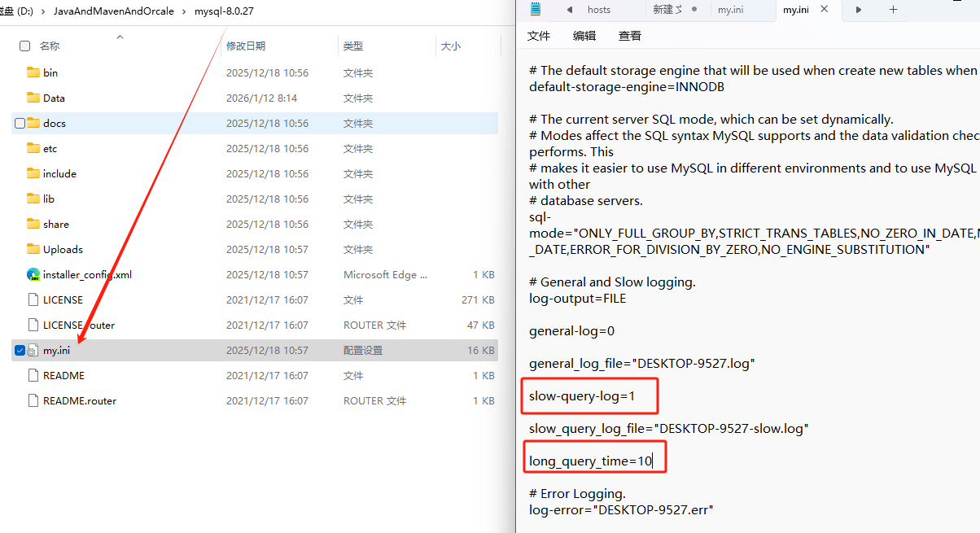Click the slow_query_log_file line
The height and width of the screenshot is (533, 980).
(x=668, y=428)
